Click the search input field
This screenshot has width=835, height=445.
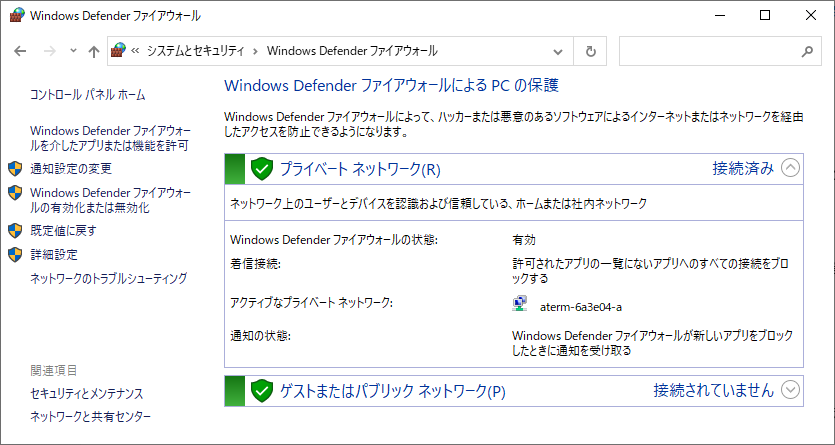tap(710, 51)
